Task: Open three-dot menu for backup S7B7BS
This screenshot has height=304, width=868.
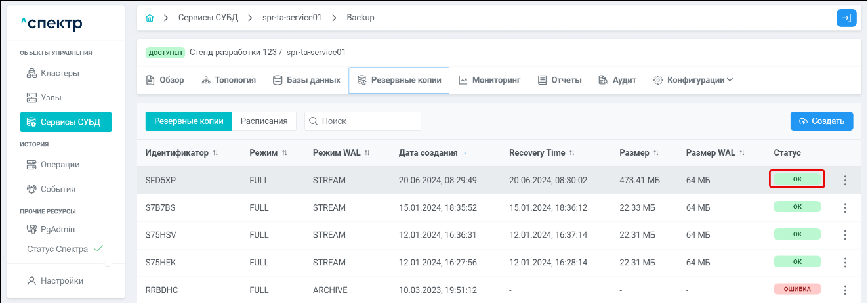Action: click(x=845, y=208)
